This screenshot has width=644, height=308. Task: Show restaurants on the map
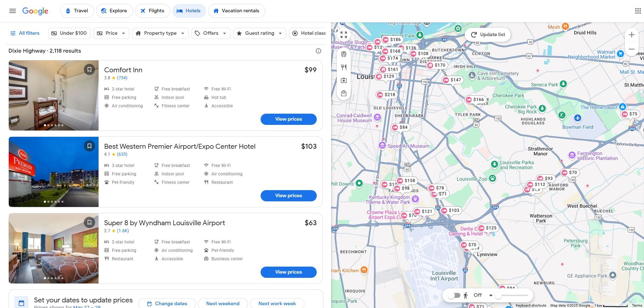click(344, 67)
